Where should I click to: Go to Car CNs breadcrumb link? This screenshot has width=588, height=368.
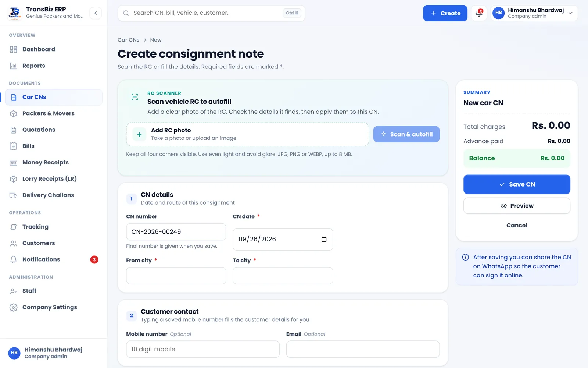coord(128,40)
